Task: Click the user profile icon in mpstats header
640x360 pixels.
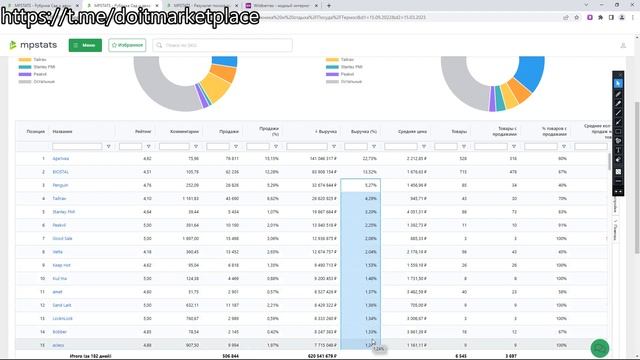Action: (x=623, y=45)
